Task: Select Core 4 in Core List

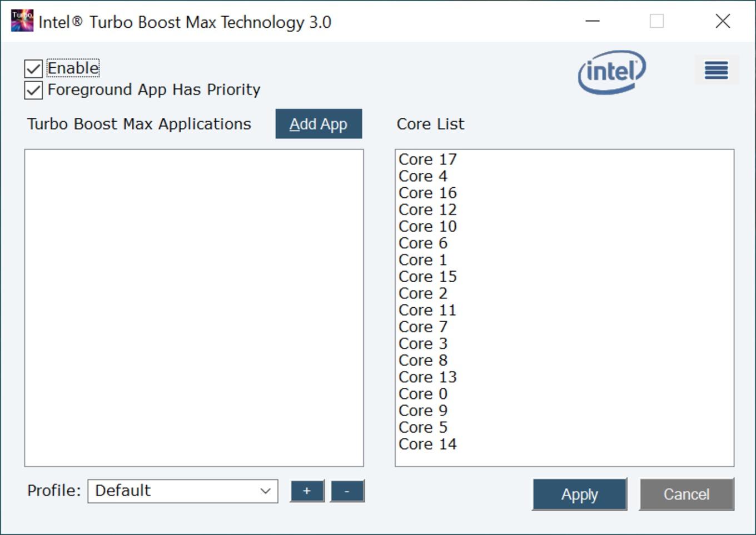Action: click(x=423, y=176)
